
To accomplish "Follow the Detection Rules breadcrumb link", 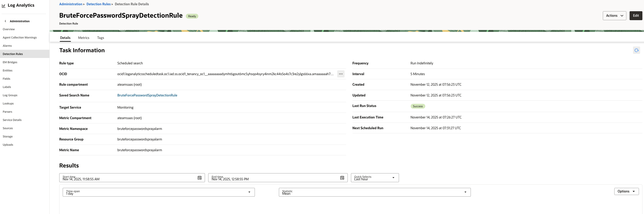I will point(99,4).
